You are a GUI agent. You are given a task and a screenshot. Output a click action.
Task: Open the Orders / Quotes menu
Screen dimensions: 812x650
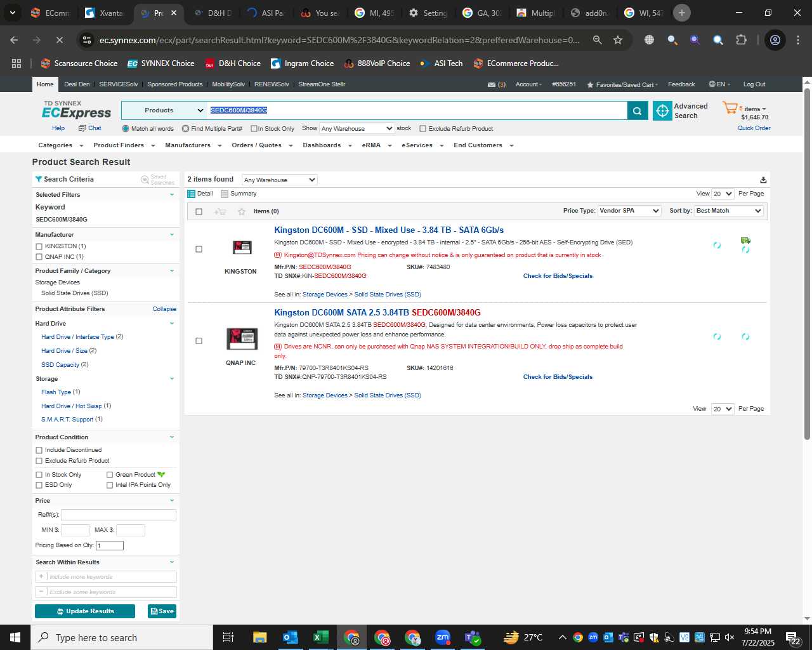(x=262, y=145)
